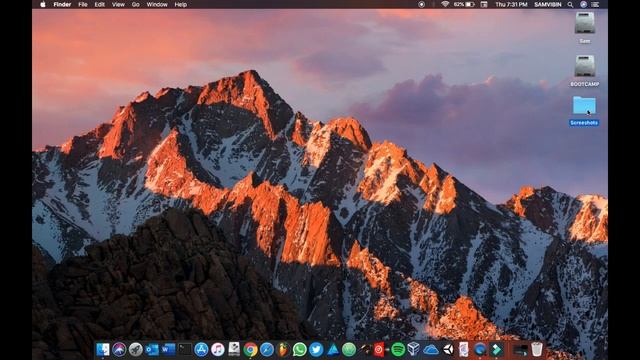Open Microsoft Outlook in the Dock

coord(152,349)
